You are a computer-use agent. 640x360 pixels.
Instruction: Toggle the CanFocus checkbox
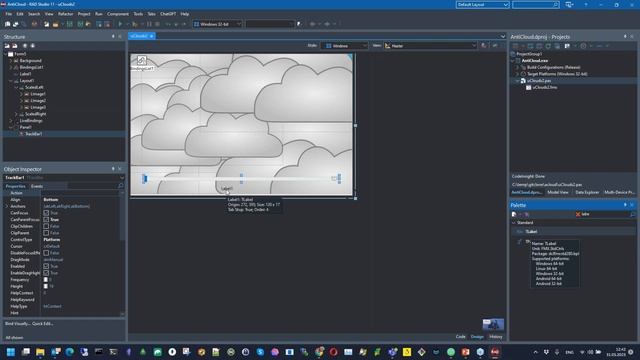click(x=46, y=213)
